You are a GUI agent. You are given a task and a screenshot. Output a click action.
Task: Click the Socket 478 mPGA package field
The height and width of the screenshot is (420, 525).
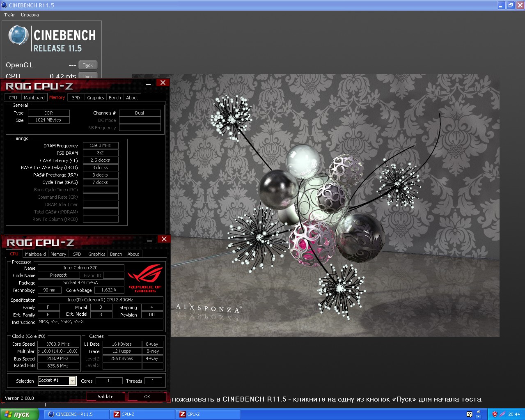tap(81, 282)
